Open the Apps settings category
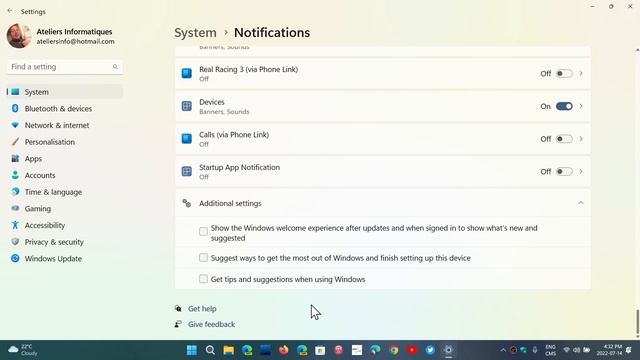The image size is (640, 360). coord(33,159)
